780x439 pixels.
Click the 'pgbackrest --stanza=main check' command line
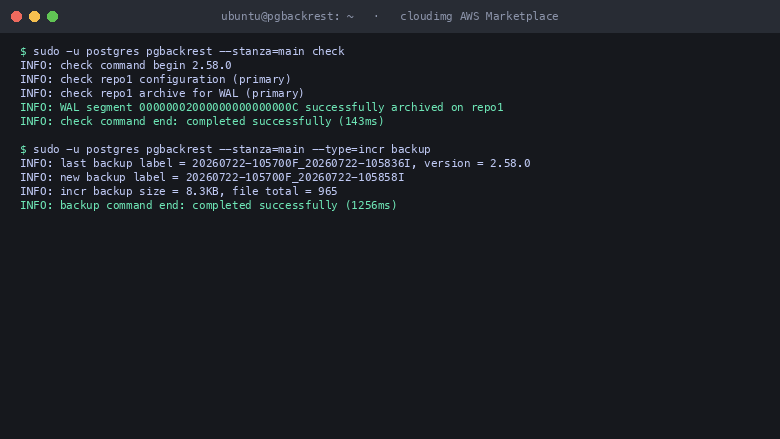click(183, 51)
